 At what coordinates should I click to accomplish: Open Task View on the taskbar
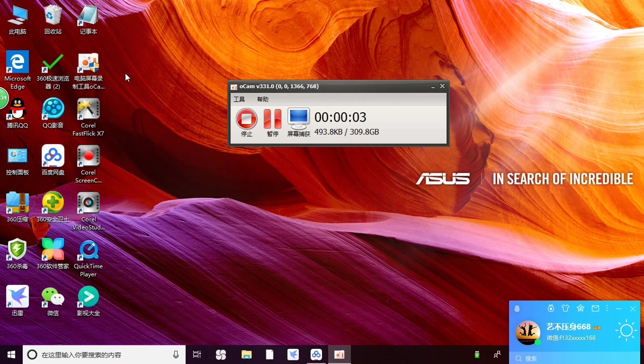(197, 354)
